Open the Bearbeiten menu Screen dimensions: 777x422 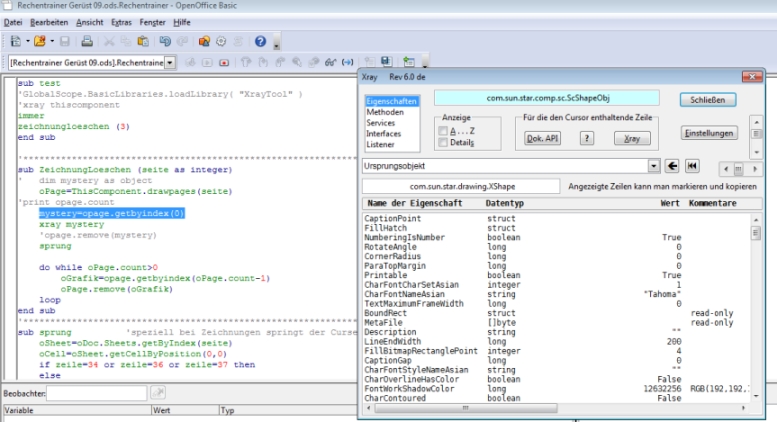pyautogui.click(x=48, y=22)
